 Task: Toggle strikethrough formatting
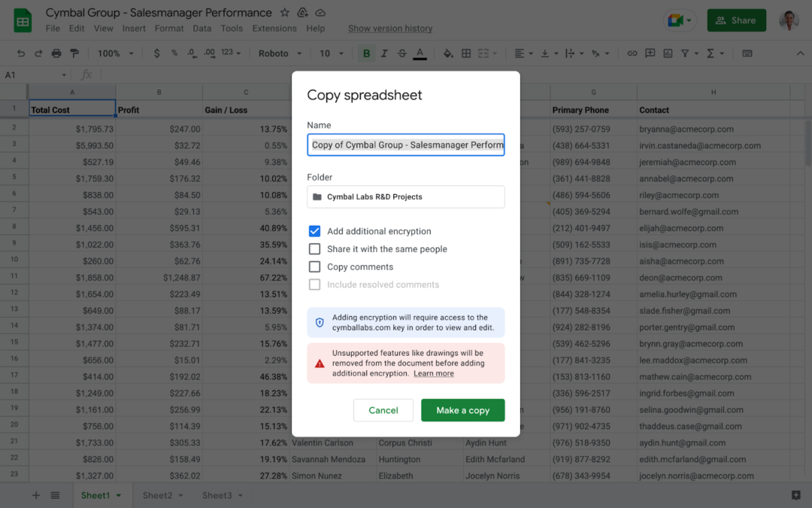coord(401,53)
